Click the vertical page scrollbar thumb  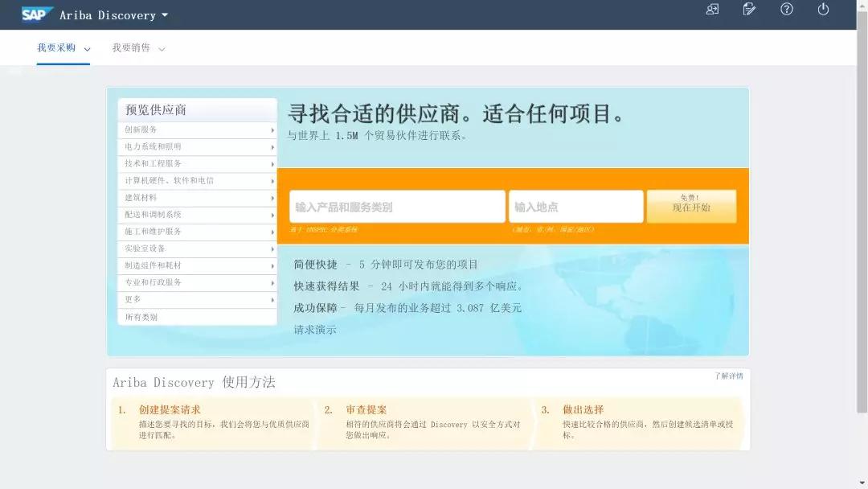(x=862, y=211)
